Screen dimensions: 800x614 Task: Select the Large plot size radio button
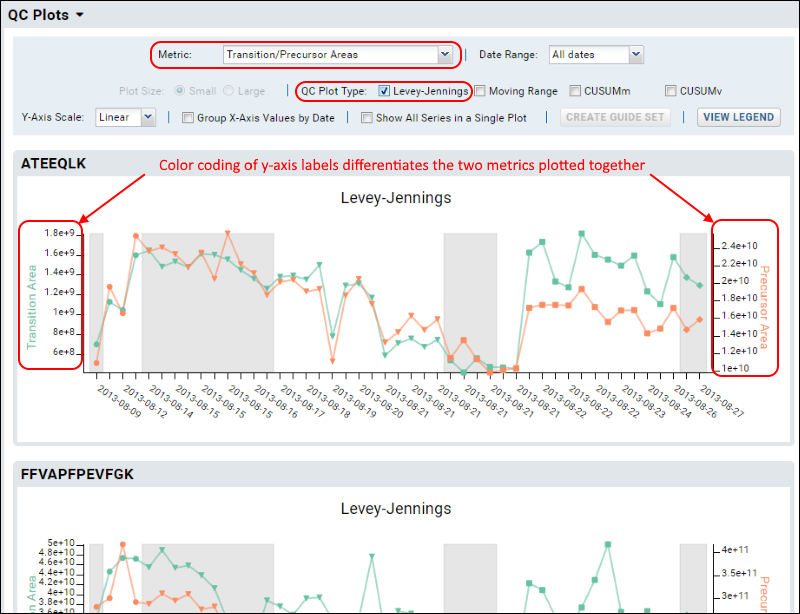pyautogui.click(x=229, y=91)
